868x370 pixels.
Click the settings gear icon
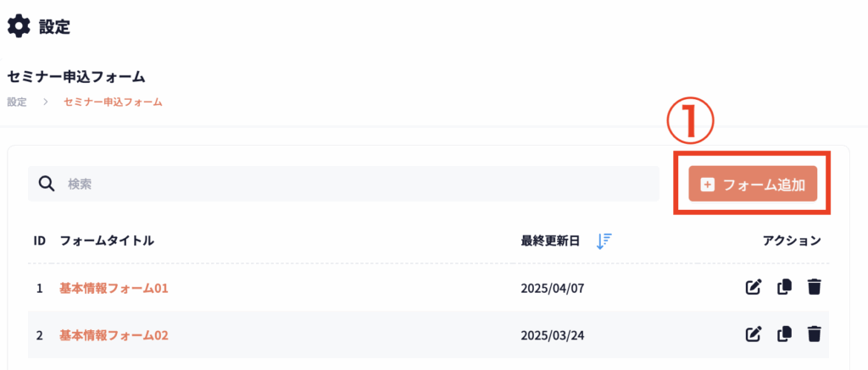click(18, 27)
